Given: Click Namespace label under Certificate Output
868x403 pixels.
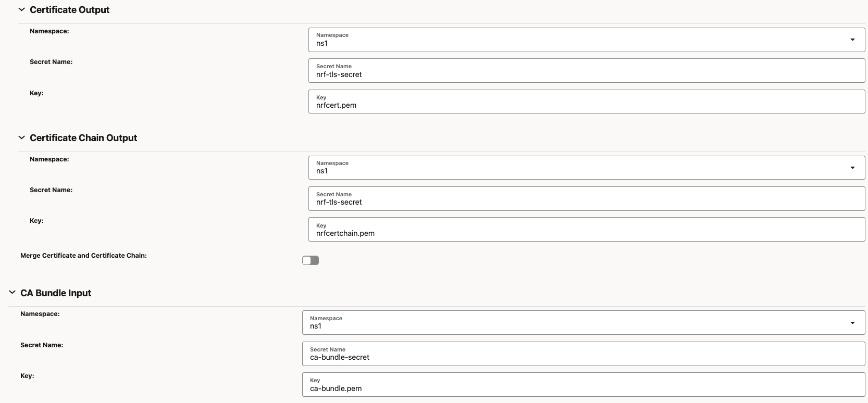Looking at the screenshot, I should tap(49, 31).
